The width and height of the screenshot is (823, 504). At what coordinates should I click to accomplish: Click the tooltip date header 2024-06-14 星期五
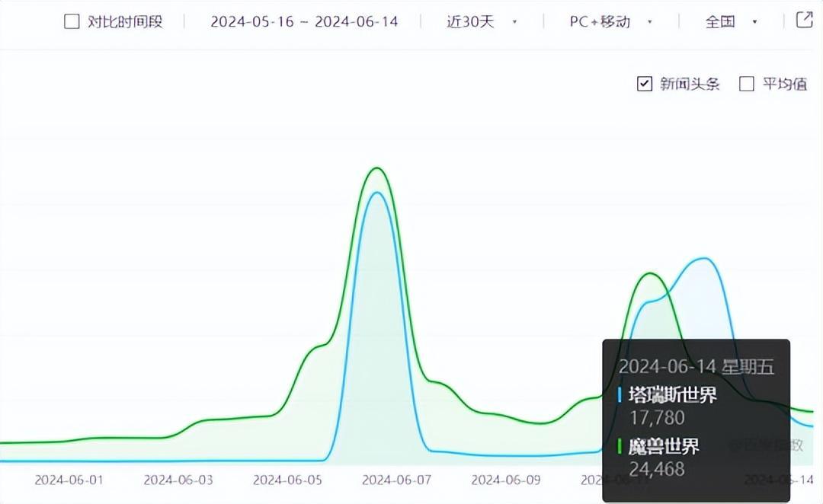[696, 366]
